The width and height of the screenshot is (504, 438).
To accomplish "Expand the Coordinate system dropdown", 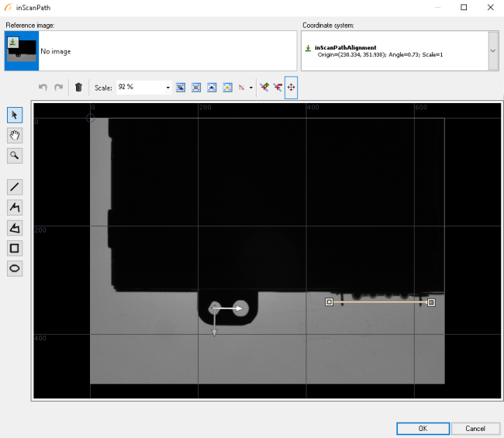I will (493, 50).
